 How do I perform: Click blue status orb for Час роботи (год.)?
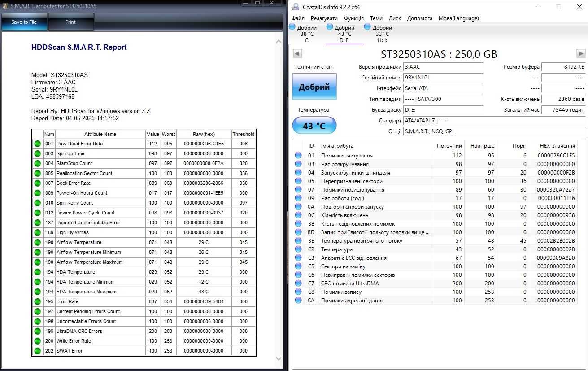(298, 198)
